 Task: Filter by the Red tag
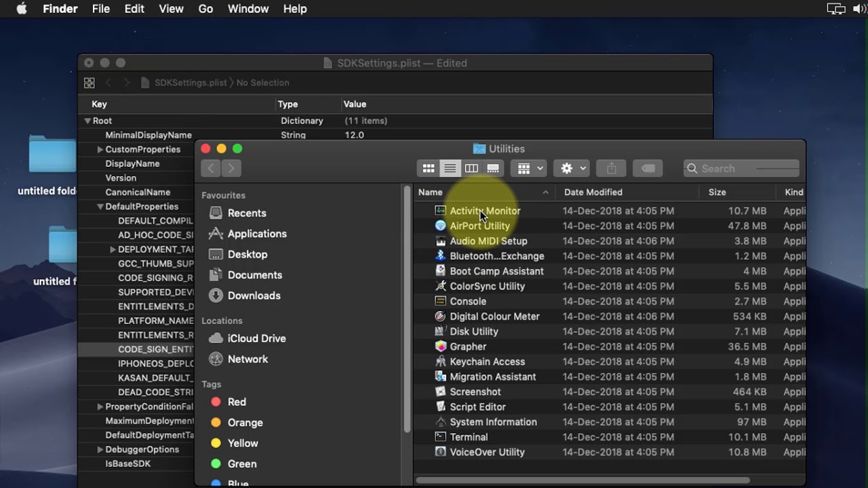(x=228, y=402)
